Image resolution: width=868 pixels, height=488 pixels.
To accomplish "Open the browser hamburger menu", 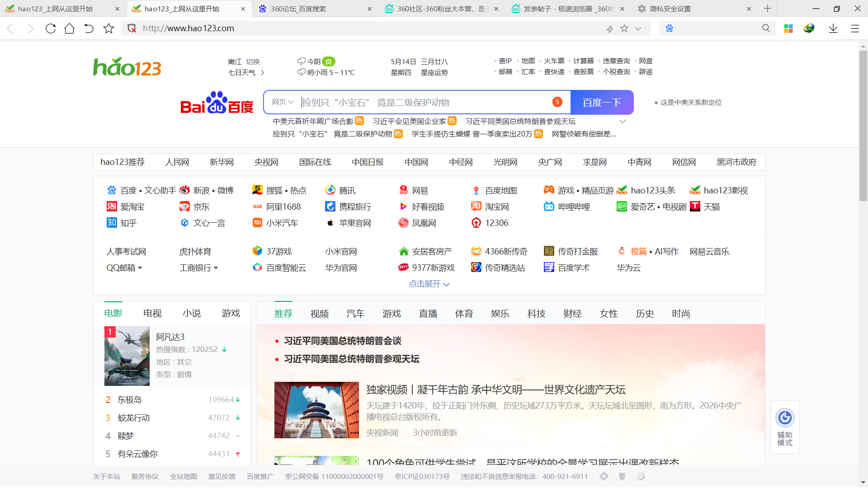I will (x=855, y=28).
